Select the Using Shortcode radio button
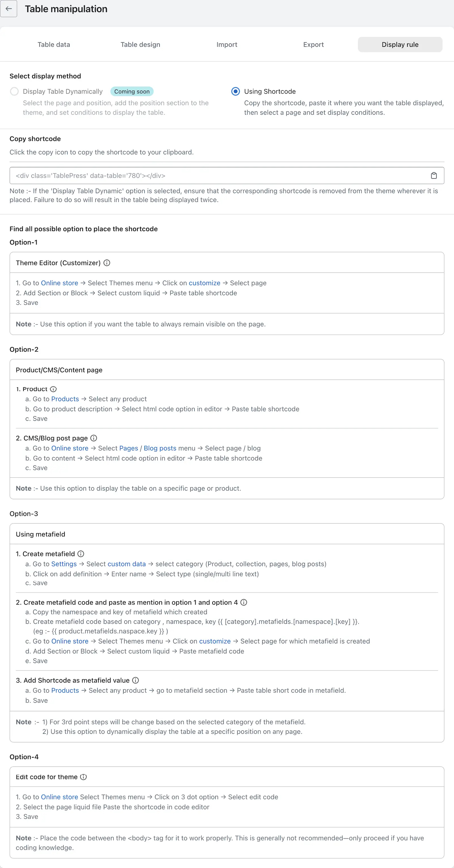The image size is (454, 868). coord(236,91)
